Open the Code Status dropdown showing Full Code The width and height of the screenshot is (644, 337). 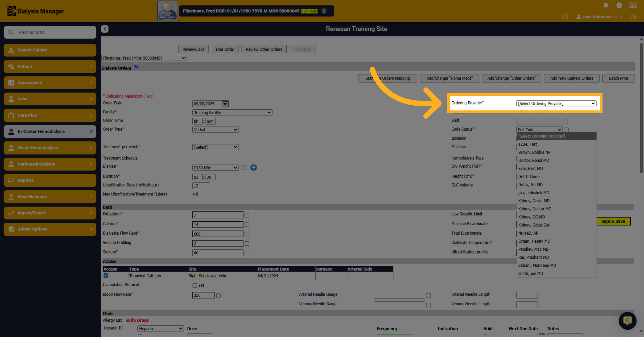point(539,130)
